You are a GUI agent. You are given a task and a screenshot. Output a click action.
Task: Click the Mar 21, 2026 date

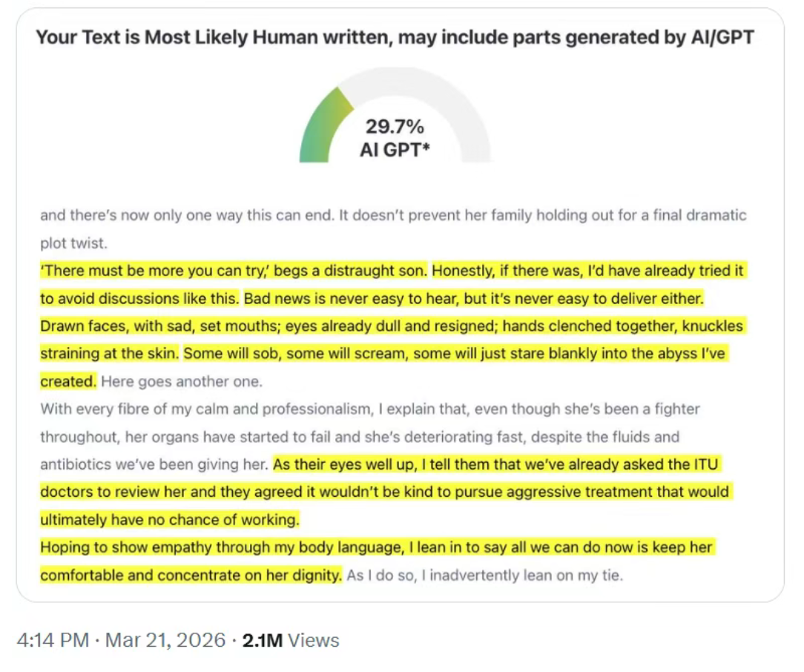[x=165, y=640]
